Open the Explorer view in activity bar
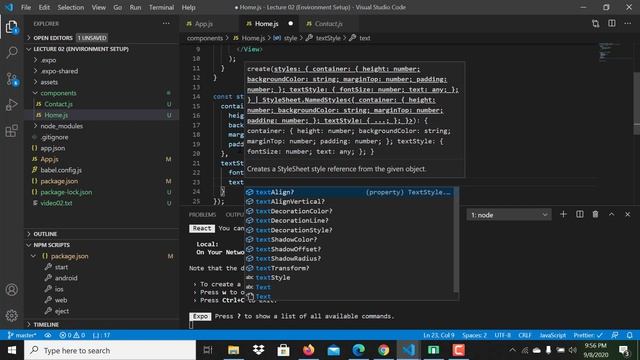Viewport: 640px width, 360px height. (11, 27)
